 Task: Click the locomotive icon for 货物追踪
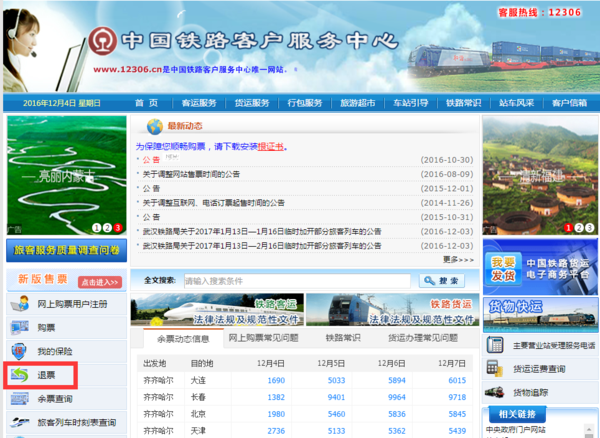[494, 392]
